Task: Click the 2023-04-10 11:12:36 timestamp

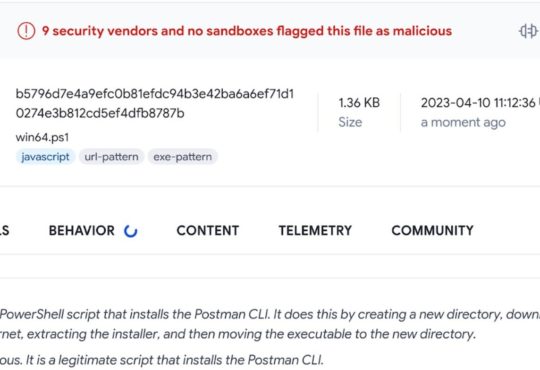Action: [478, 103]
